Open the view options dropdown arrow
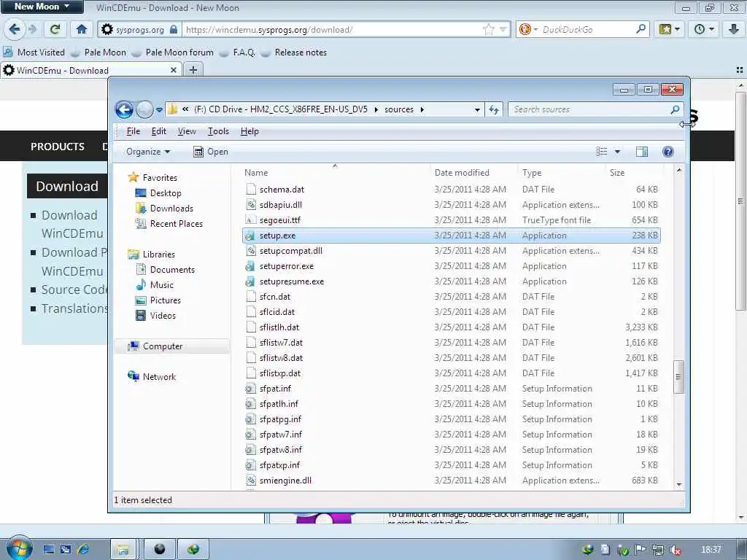The image size is (747, 560). (617, 152)
